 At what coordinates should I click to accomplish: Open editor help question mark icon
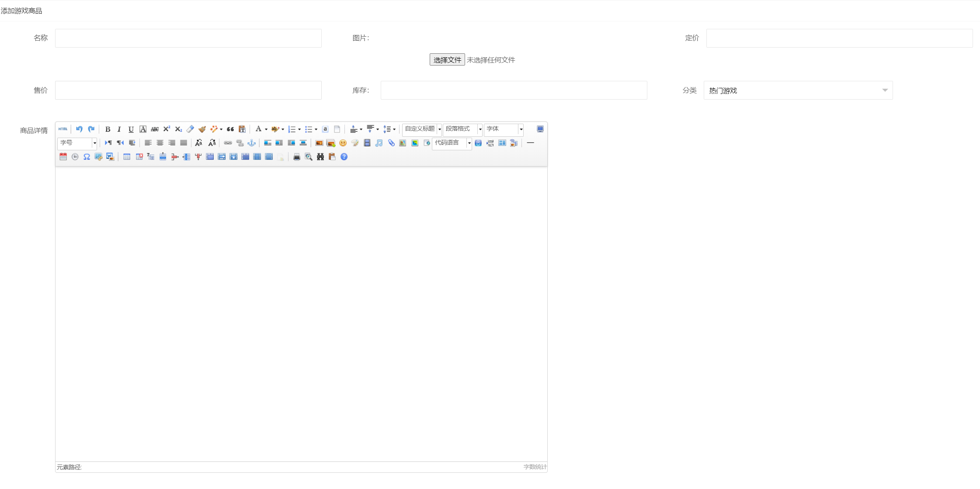(x=344, y=157)
